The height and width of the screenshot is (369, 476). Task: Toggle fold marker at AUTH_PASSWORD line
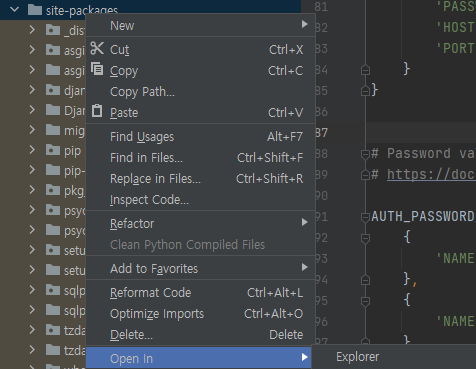tap(365, 217)
